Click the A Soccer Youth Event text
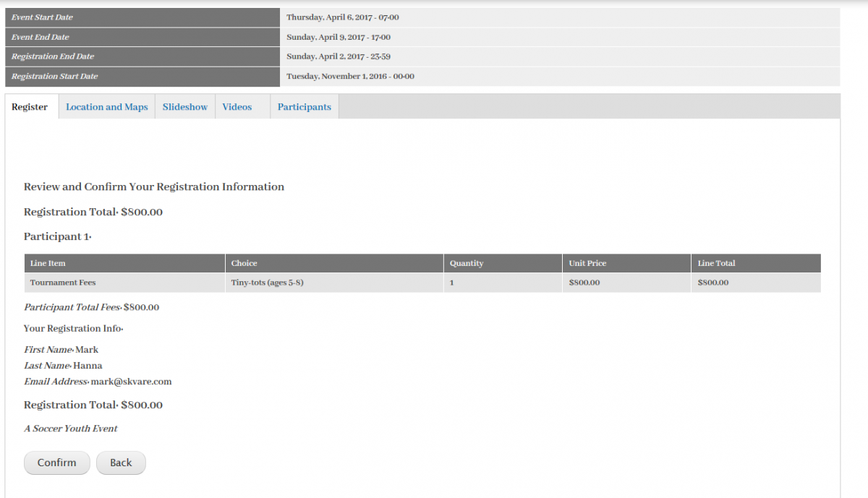The image size is (868, 498). (70, 429)
